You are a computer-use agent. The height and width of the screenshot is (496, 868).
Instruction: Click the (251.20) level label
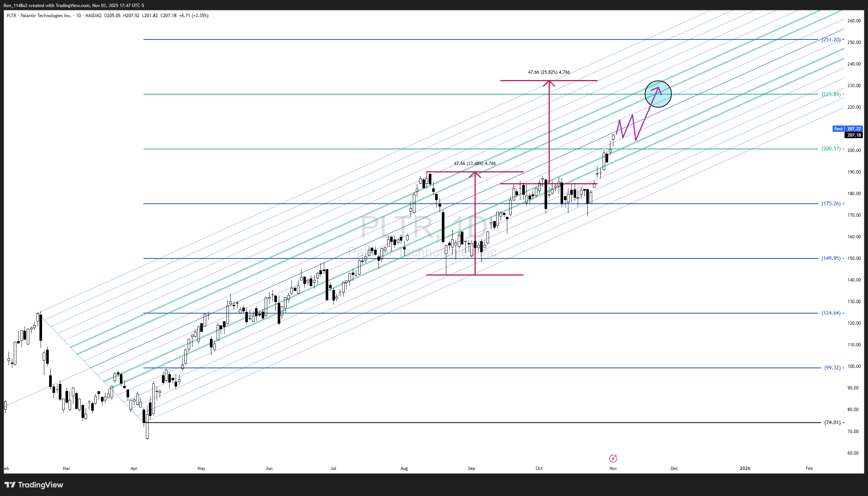[831, 39]
